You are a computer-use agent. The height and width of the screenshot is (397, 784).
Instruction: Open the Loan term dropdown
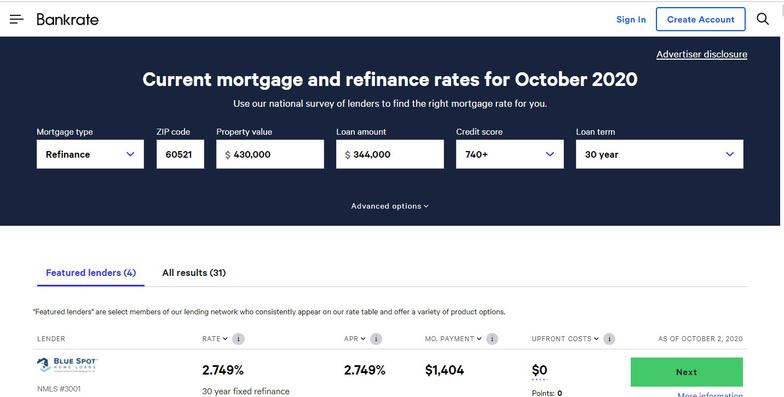[660, 154]
